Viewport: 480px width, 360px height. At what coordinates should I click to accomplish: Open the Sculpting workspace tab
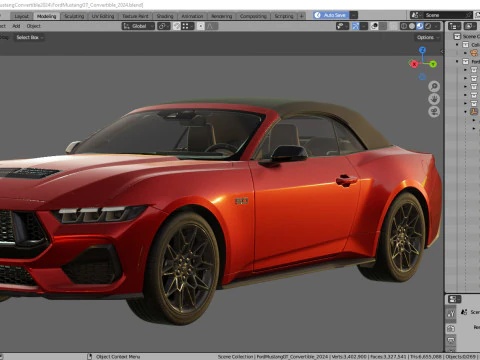tap(74, 16)
